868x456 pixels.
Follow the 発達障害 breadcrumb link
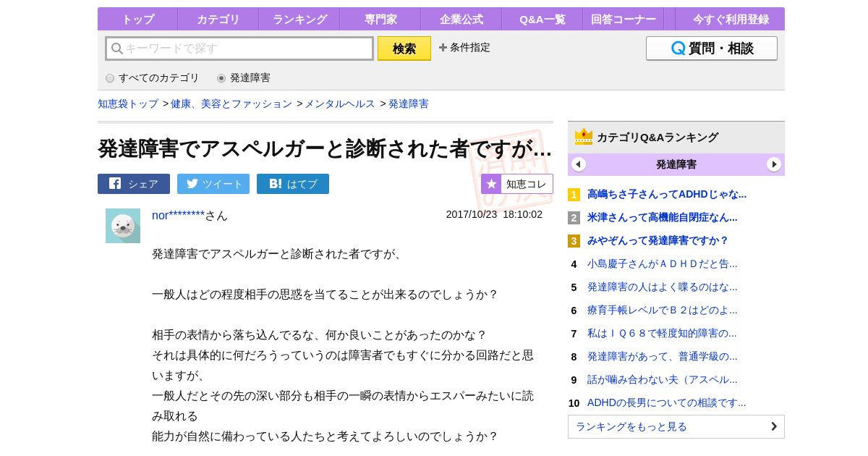click(409, 104)
